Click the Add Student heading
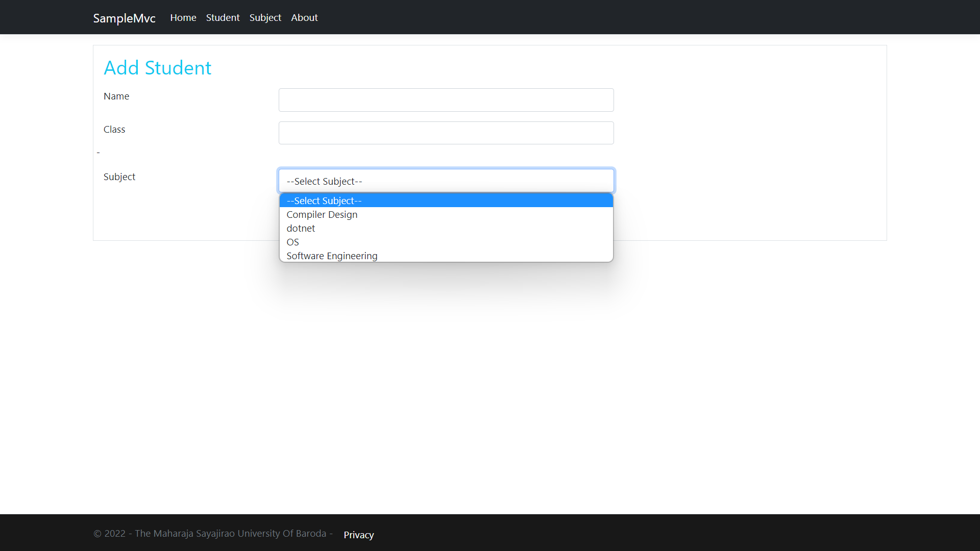 pyautogui.click(x=157, y=67)
